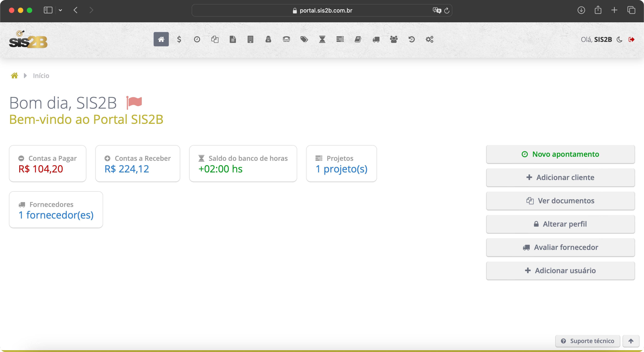Click the users group icon in the navbar
The height and width of the screenshot is (352, 644).
[394, 39]
